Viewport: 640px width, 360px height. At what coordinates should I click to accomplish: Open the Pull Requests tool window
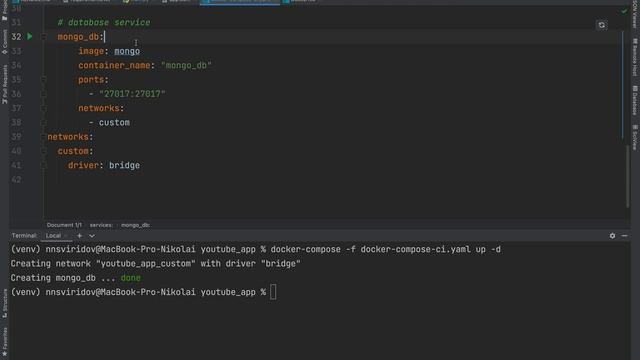[x=4, y=84]
